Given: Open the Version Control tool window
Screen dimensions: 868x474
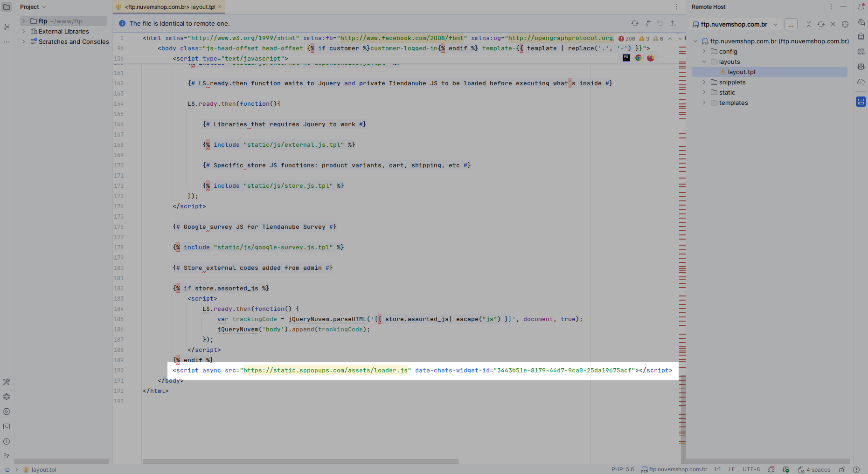Looking at the screenshot, I should (7, 456).
